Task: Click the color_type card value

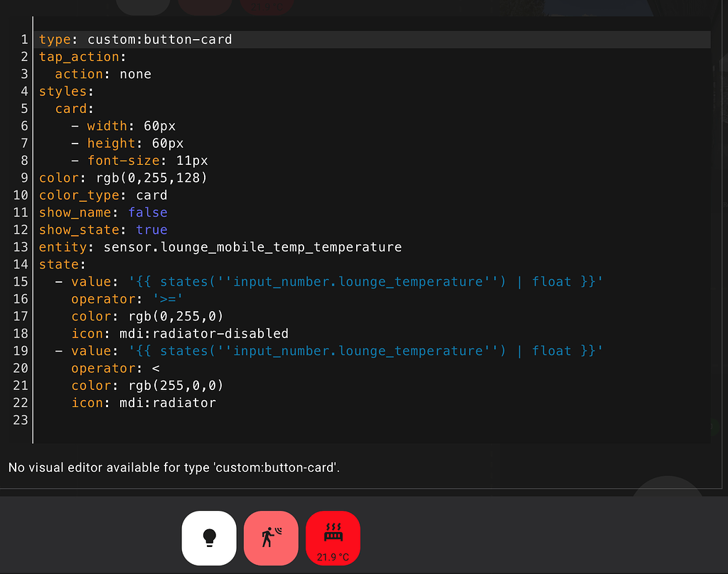Action: pos(154,195)
